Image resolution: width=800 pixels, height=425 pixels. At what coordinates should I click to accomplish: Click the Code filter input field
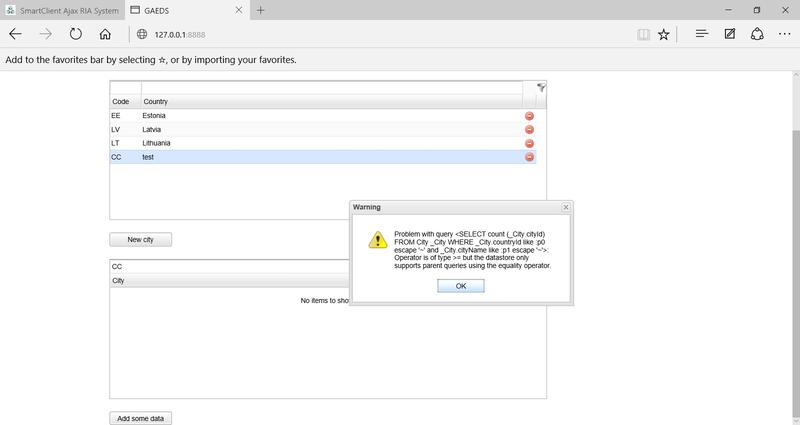coord(126,88)
